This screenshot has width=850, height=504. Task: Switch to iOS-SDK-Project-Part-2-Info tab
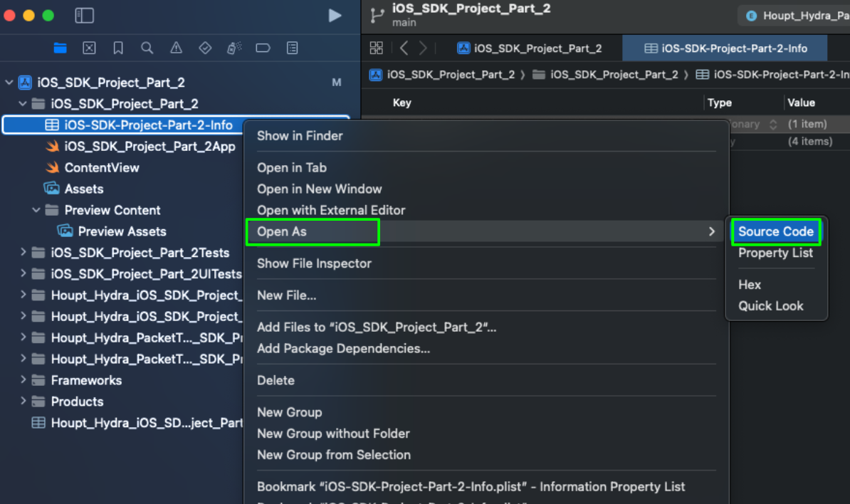tap(725, 48)
